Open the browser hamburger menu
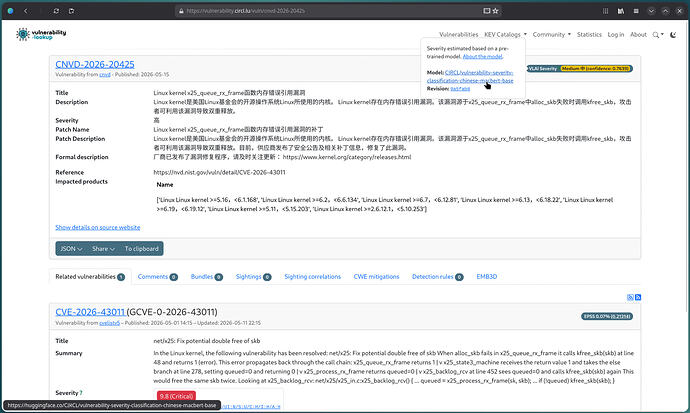This screenshot has width=690, height=413. pyautogui.click(x=636, y=11)
